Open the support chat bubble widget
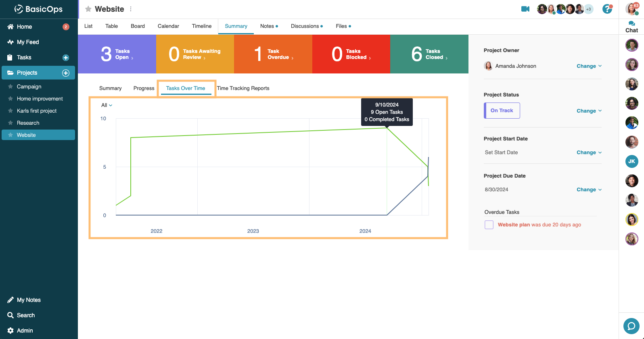644x339 pixels. (631, 326)
